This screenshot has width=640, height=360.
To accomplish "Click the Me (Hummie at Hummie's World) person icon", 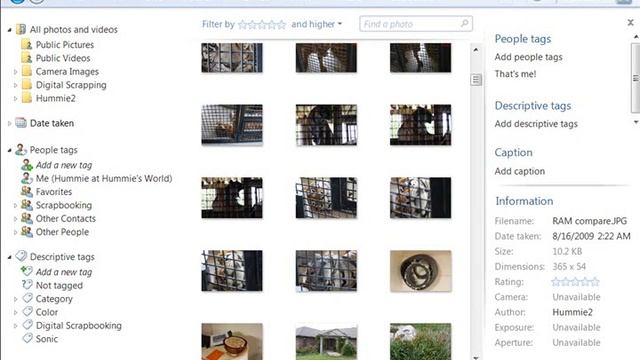I will [27, 178].
